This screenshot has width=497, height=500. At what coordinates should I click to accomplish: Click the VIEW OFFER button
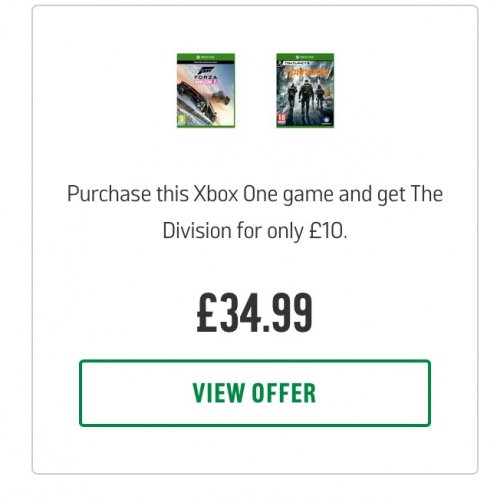(255, 393)
